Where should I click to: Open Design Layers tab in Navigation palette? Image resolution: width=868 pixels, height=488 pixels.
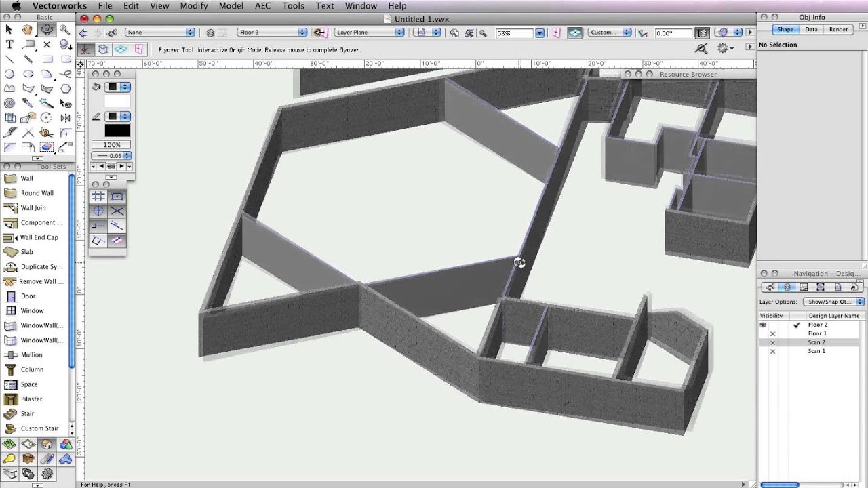tap(787, 287)
